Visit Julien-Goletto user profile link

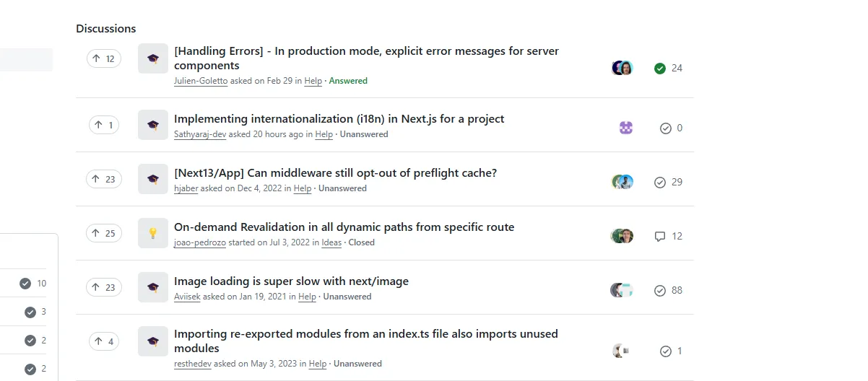click(201, 81)
